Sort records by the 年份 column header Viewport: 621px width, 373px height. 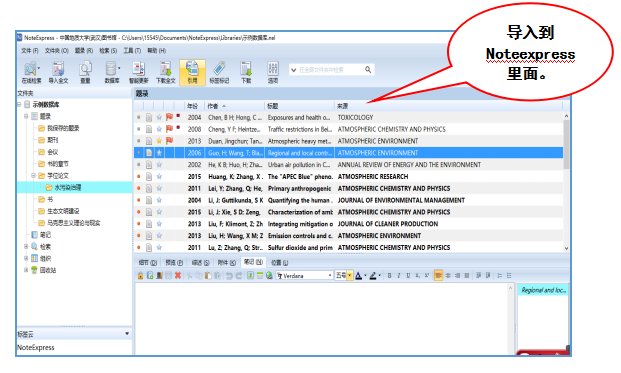tap(194, 106)
